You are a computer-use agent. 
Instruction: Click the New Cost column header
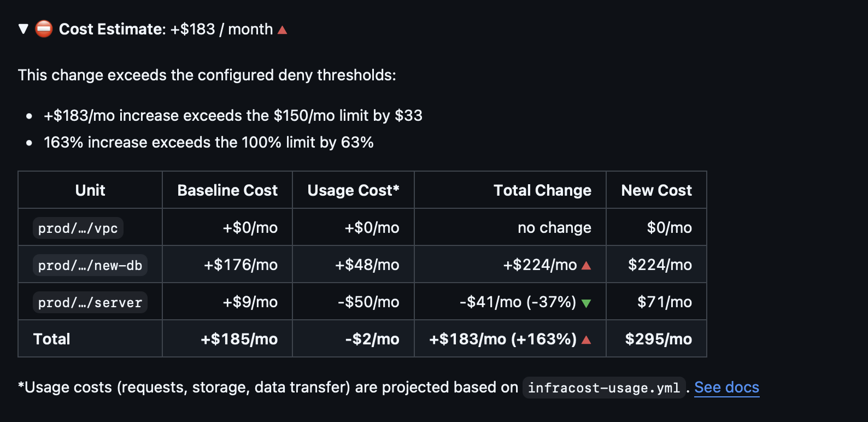(x=656, y=190)
